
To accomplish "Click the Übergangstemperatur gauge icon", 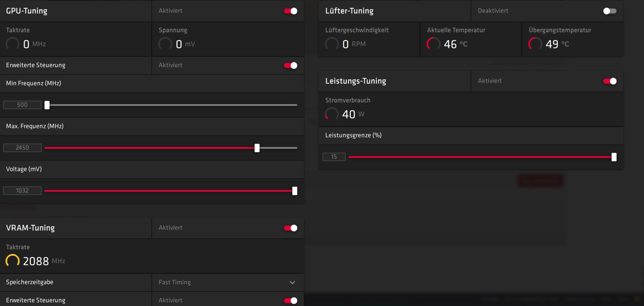I will (x=535, y=44).
